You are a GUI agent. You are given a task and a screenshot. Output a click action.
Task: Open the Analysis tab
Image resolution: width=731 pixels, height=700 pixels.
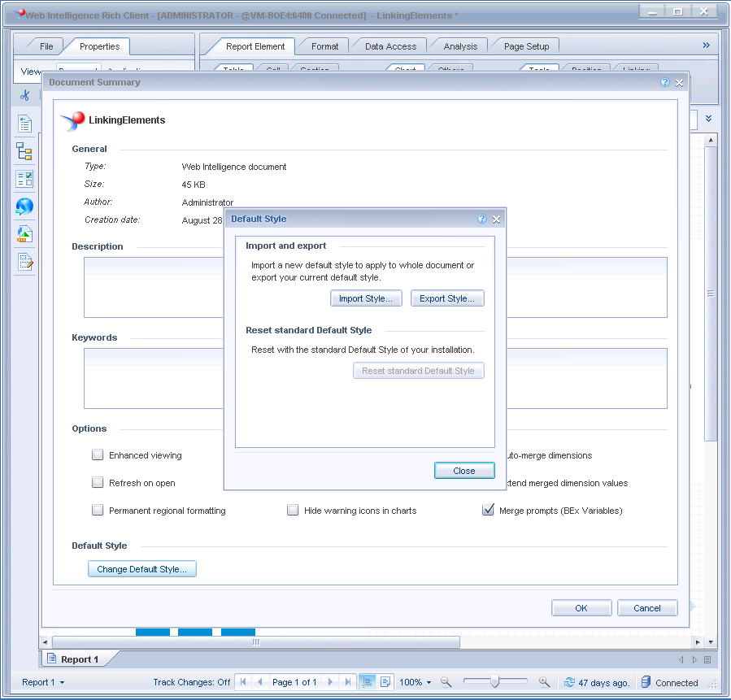point(460,46)
